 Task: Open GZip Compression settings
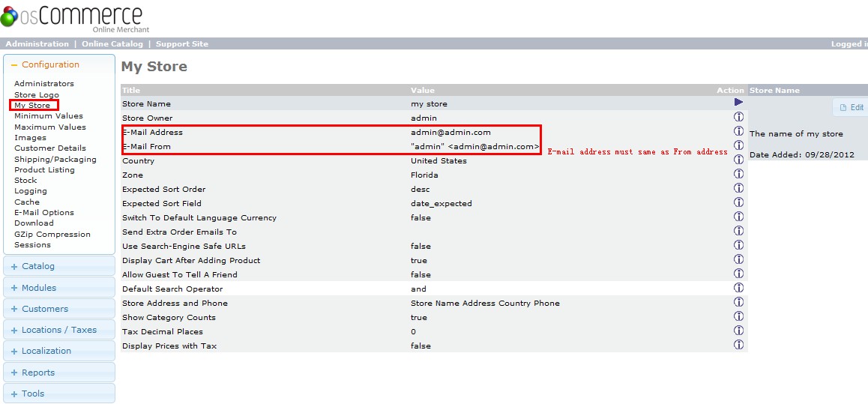[x=52, y=234]
